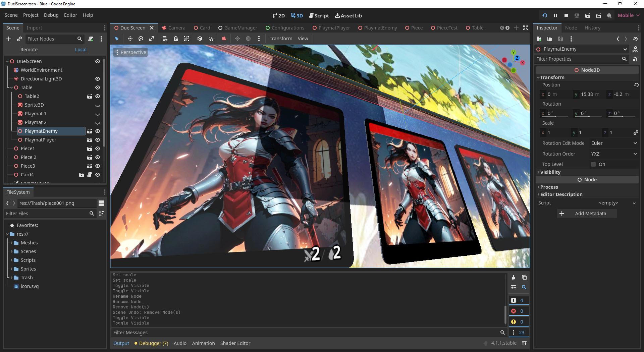This screenshot has width=644, height=352.
Task: Select the Scale mode tool
Action: pos(152,39)
